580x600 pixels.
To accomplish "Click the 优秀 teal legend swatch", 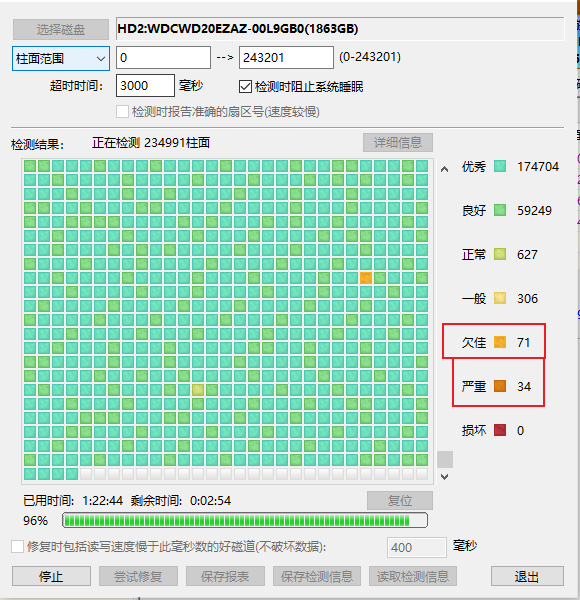I will [x=500, y=166].
